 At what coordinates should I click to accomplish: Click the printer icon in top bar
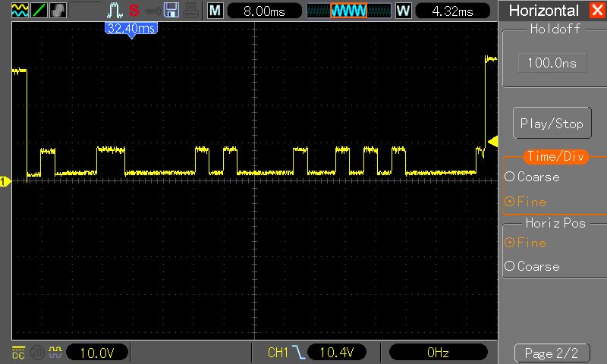click(x=190, y=11)
